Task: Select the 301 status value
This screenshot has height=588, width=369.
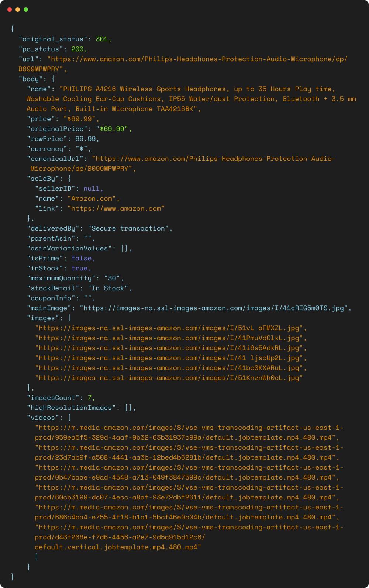Action: click(x=102, y=39)
